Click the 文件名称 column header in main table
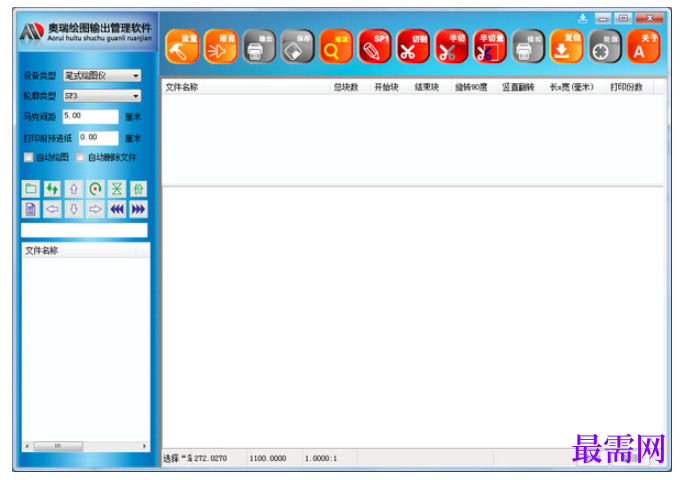Image resolution: width=684 pixels, height=480 pixels. pyautogui.click(x=181, y=87)
